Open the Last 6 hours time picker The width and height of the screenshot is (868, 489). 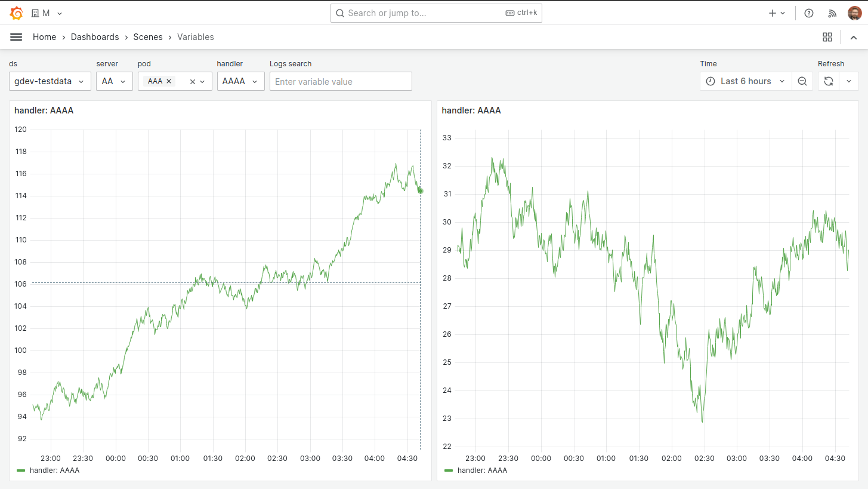[x=745, y=81]
